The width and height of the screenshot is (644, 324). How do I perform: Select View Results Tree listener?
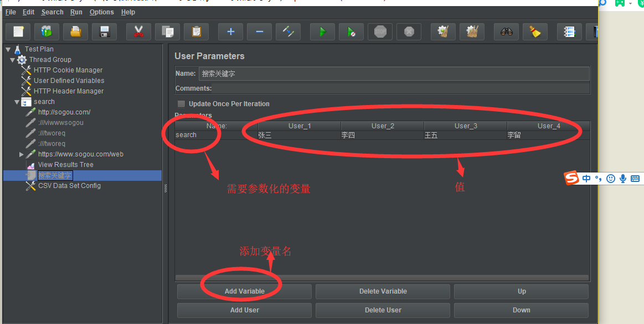tap(65, 165)
